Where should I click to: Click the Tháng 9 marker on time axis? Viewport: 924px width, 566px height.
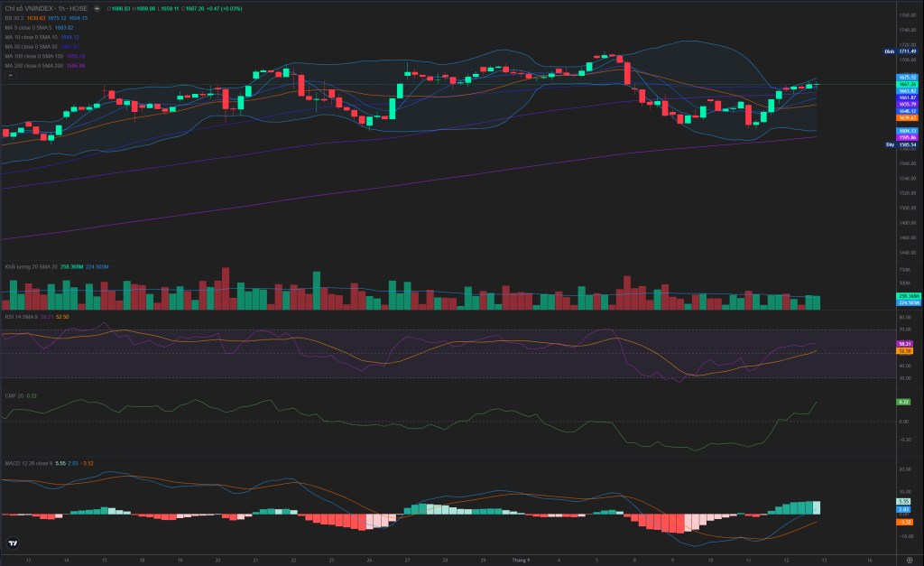[521, 560]
